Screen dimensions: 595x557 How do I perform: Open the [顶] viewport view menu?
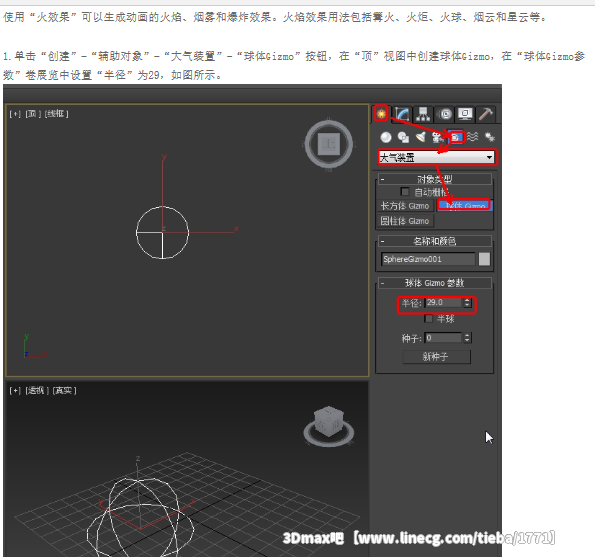(x=32, y=113)
